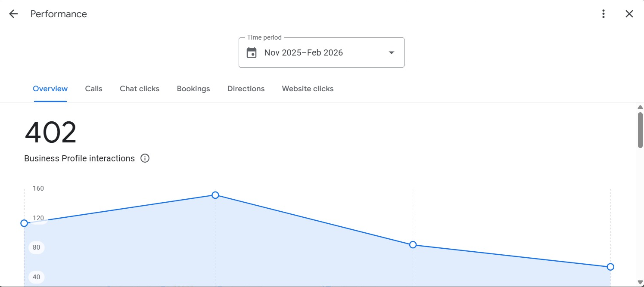
Task: Click the info icon beside Business Profile interactions
Action: click(145, 158)
